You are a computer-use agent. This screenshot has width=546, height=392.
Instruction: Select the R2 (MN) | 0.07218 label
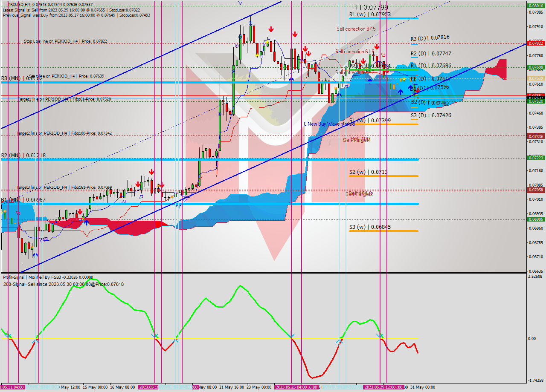coord(23,156)
